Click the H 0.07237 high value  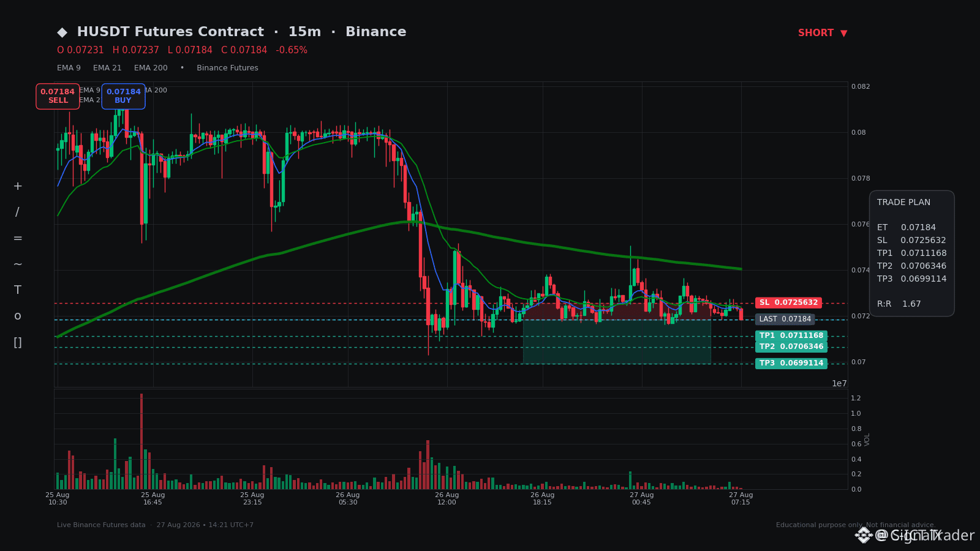(x=135, y=50)
